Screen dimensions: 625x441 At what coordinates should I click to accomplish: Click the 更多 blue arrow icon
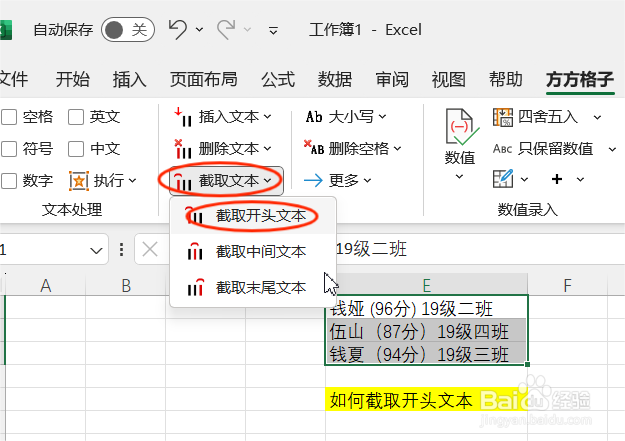(313, 181)
